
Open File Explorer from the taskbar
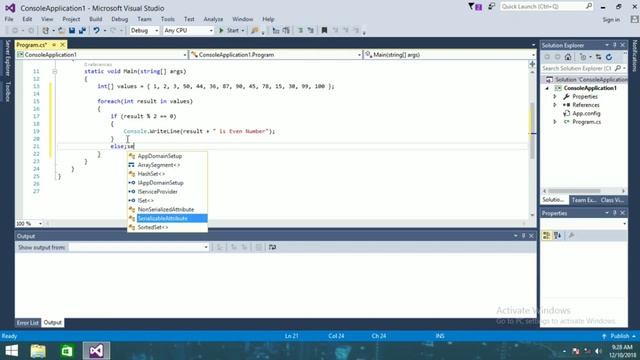[x=38, y=351]
